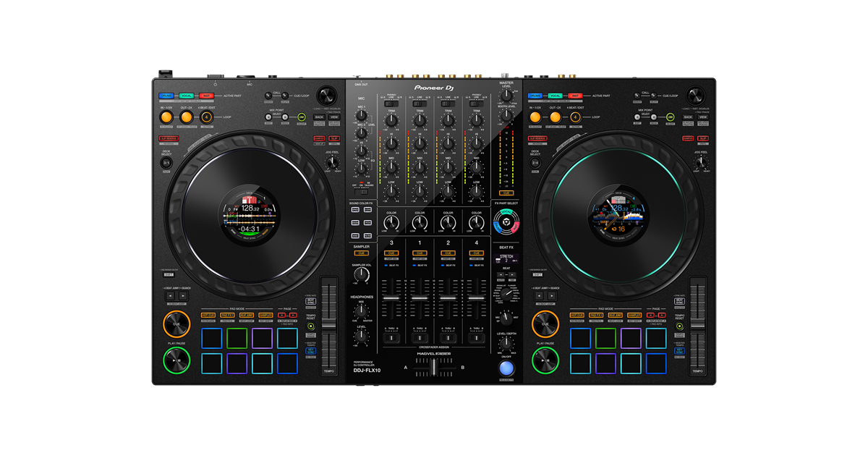868x456 pixels.
Task: Select SAMPLER pad mode on left deck
Action: tap(266, 316)
